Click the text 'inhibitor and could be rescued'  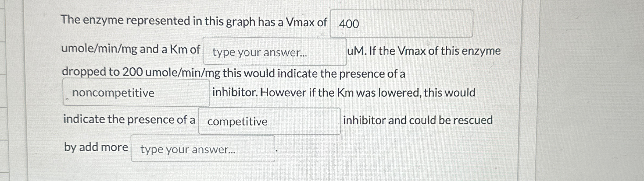pyautogui.click(x=418, y=120)
